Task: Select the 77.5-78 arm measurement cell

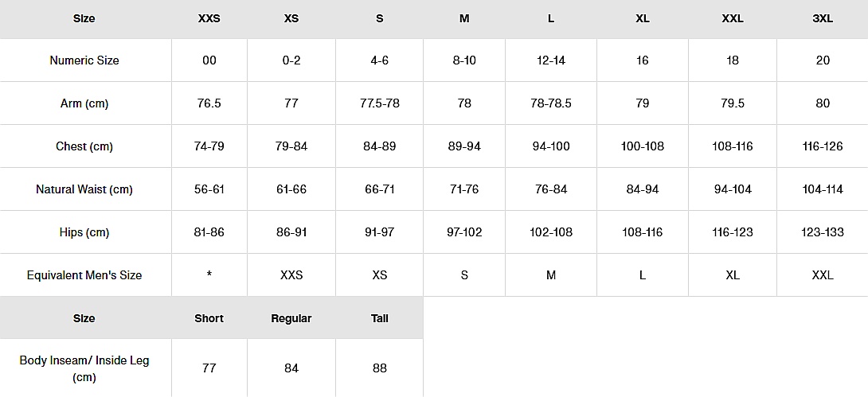Action: [380, 103]
